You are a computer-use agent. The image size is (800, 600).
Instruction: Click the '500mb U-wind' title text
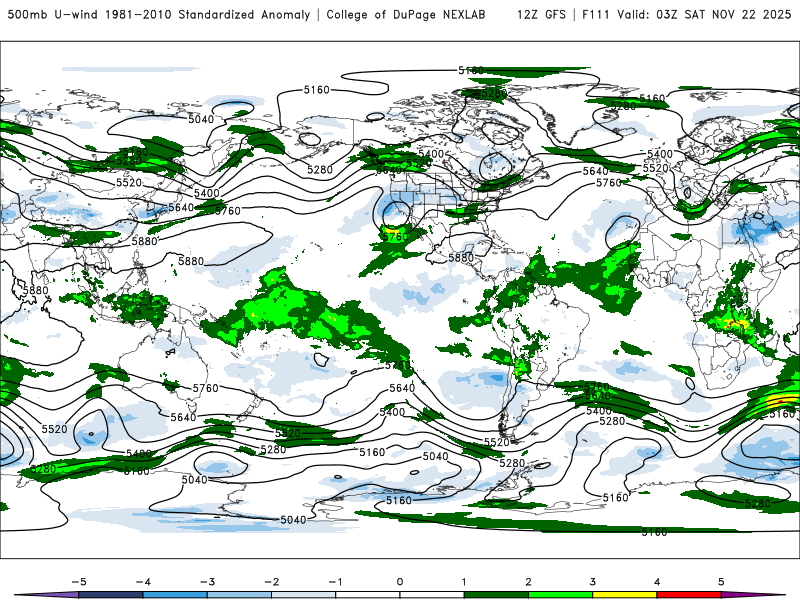click(x=53, y=15)
